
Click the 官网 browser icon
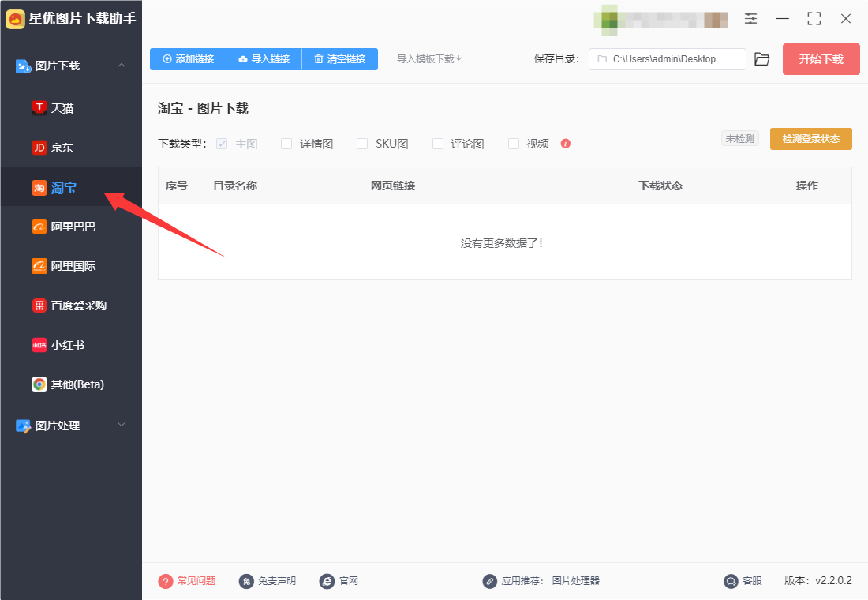(x=327, y=581)
